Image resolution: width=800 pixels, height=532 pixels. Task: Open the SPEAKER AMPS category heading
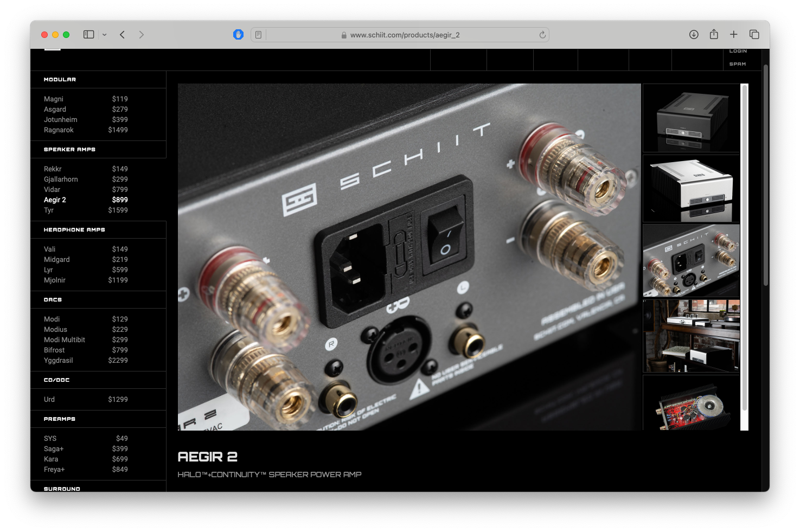point(69,150)
